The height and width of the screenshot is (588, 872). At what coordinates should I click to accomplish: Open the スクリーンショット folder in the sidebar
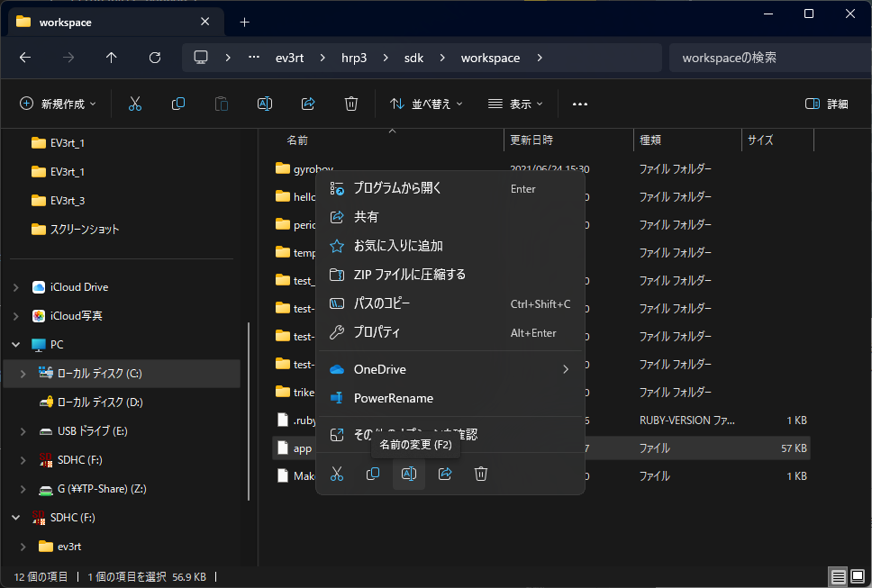pos(85,229)
